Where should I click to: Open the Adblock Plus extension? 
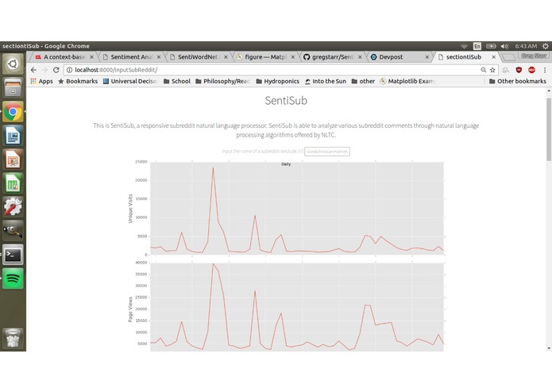click(x=531, y=70)
